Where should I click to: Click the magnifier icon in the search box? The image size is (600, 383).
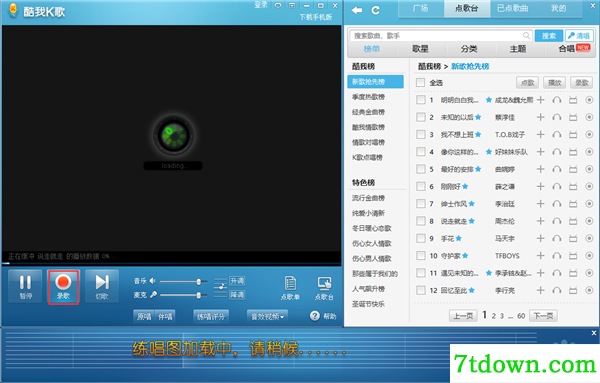pos(527,36)
